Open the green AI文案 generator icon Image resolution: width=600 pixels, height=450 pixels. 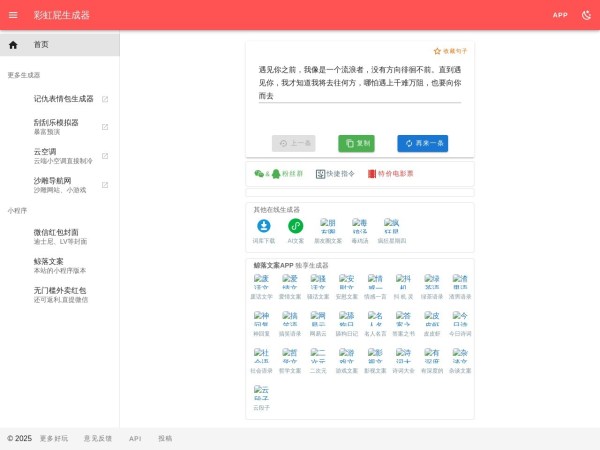(x=296, y=226)
